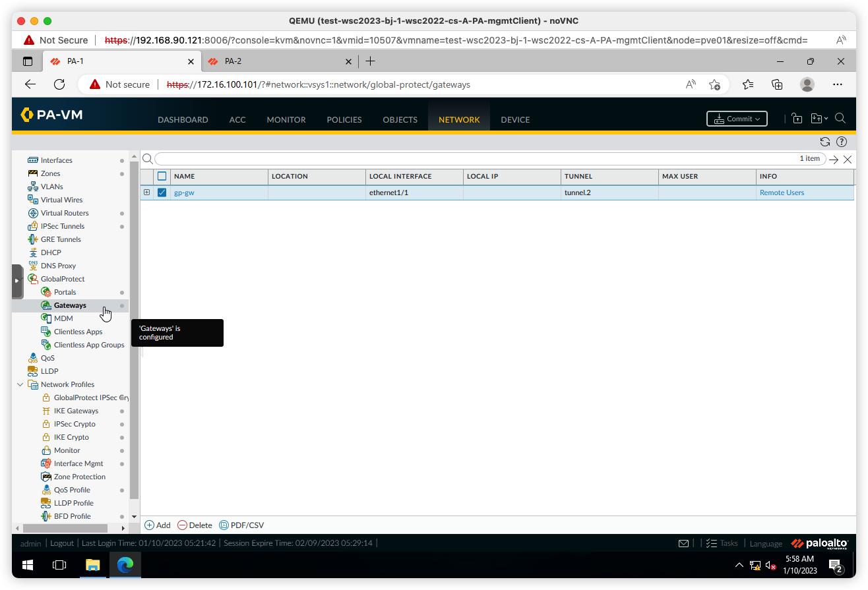Click the Zones icon in sidebar
Image resolution: width=868 pixels, height=590 pixels.
(33, 173)
